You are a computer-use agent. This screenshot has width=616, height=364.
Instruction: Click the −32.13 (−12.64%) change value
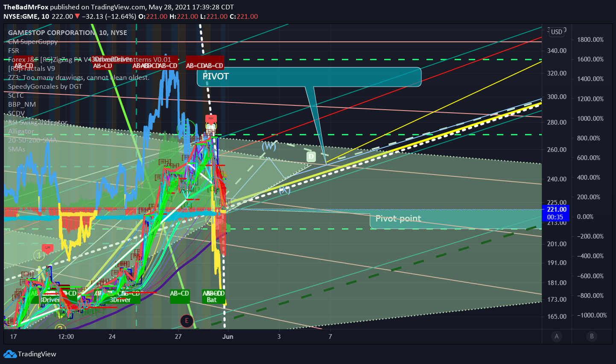pos(109,16)
